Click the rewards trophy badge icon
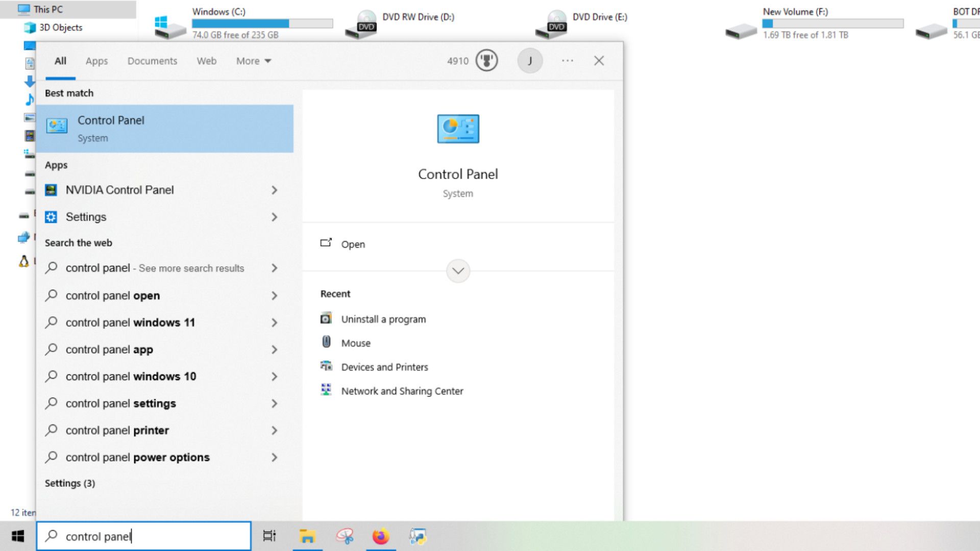 pos(486,61)
